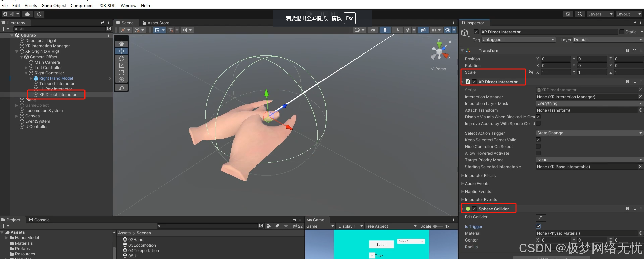The height and width of the screenshot is (259, 644).
Task: Toggle scene visibility hidden-eye icon
Action: (x=423, y=30)
